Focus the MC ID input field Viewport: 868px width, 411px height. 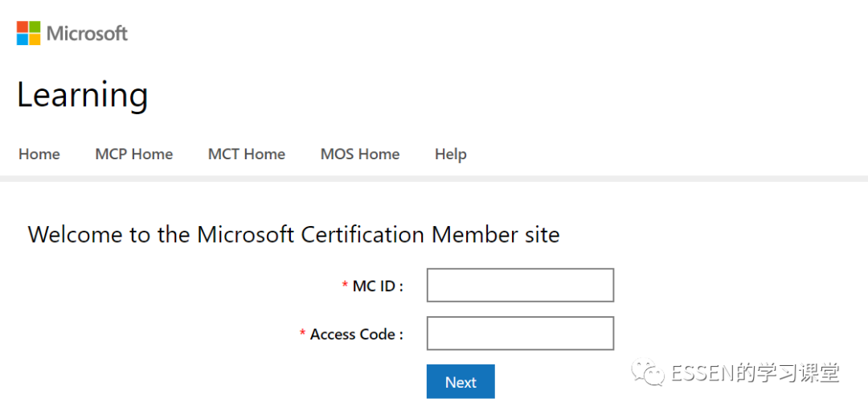520,286
